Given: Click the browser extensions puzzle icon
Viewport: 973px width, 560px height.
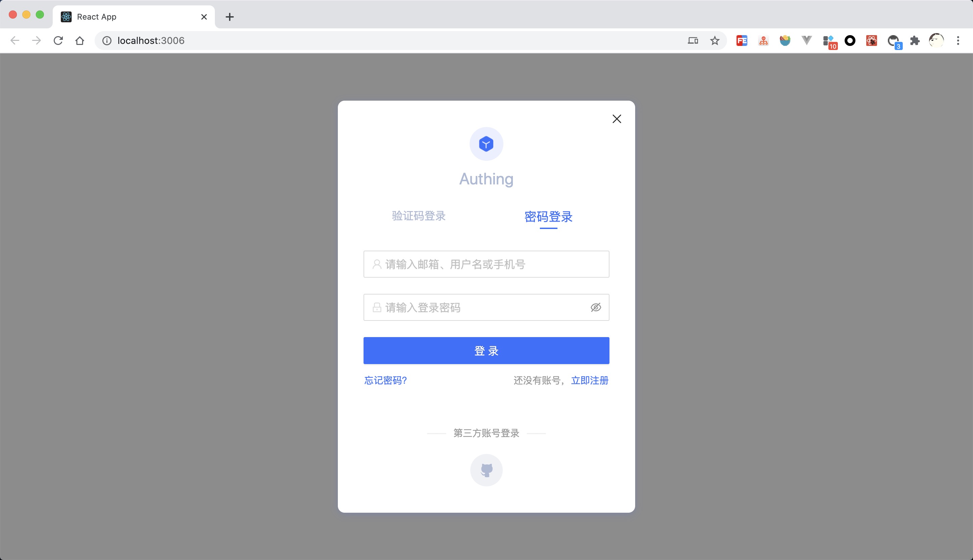Looking at the screenshot, I should pos(916,41).
